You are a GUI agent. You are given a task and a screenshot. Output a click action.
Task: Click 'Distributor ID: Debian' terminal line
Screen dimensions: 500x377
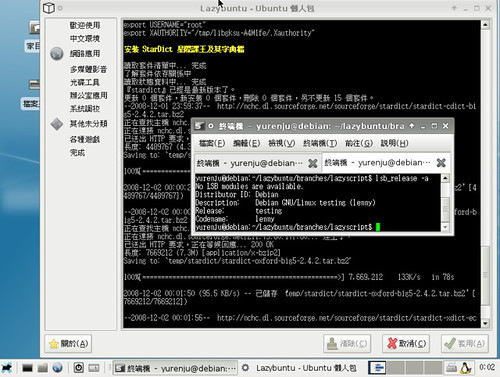237,194
